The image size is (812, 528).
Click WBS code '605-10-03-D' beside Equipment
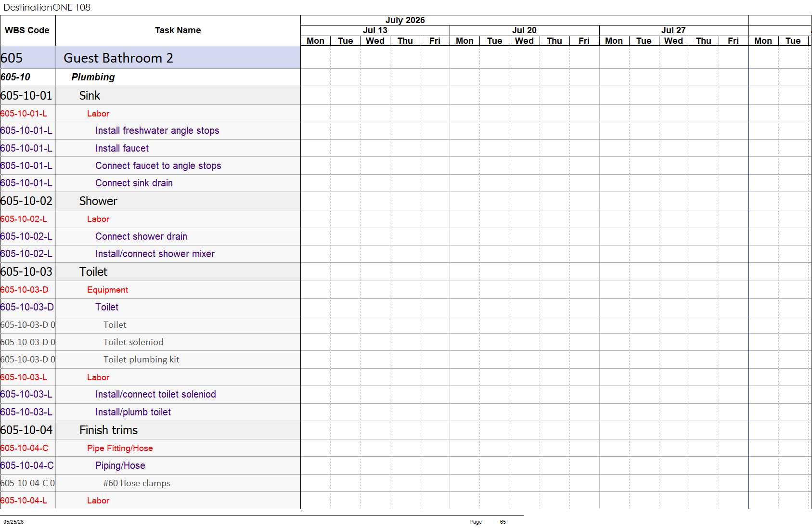tap(24, 290)
